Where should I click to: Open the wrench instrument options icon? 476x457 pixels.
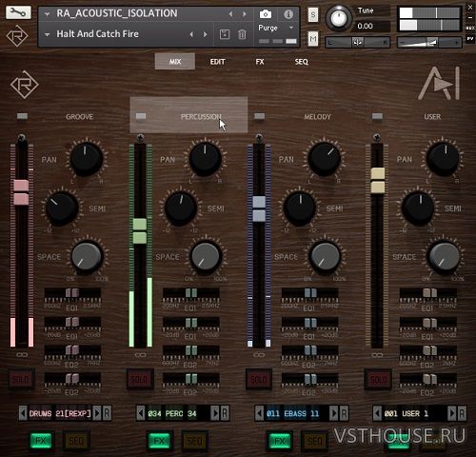point(18,12)
